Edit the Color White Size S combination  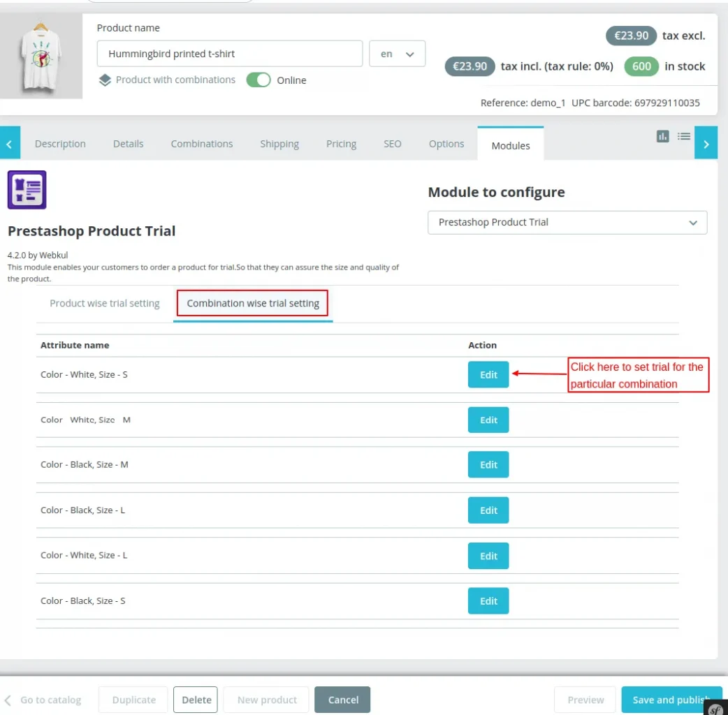488,374
